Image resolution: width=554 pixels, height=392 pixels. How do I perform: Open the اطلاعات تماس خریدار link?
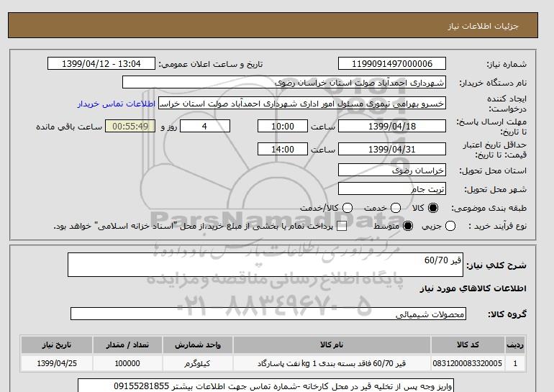(x=117, y=104)
